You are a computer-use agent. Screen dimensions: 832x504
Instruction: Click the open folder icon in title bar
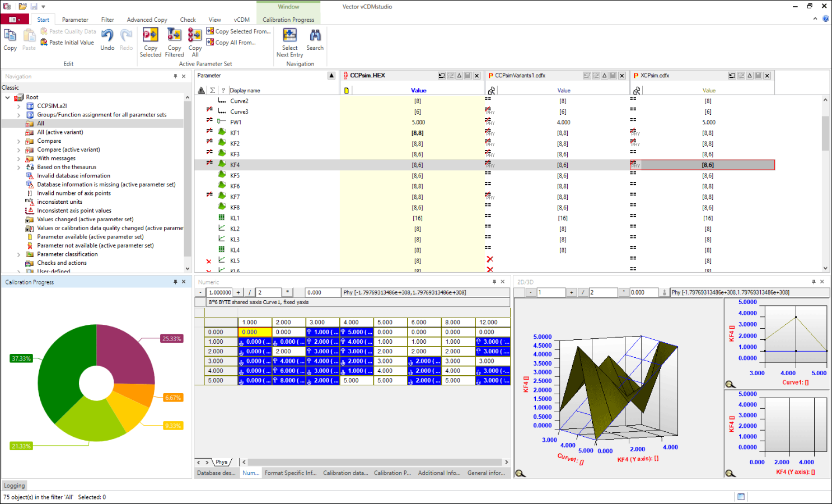coord(22,7)
